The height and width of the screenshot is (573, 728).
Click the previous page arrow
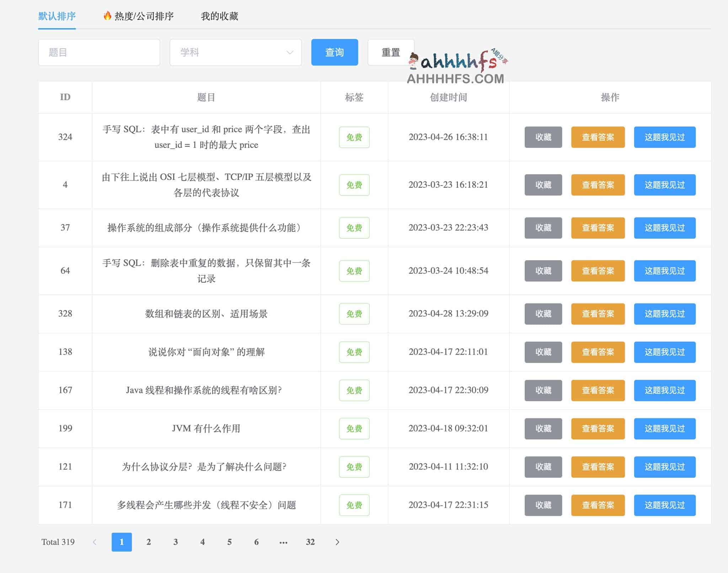[x=95, y=542]
